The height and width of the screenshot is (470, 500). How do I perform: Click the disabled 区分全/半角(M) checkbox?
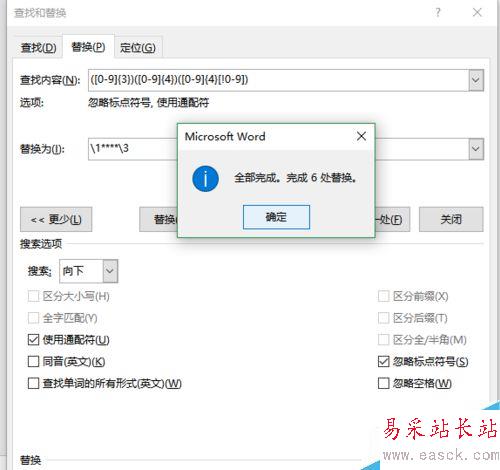pyautogui.click(x=384, y=340)
